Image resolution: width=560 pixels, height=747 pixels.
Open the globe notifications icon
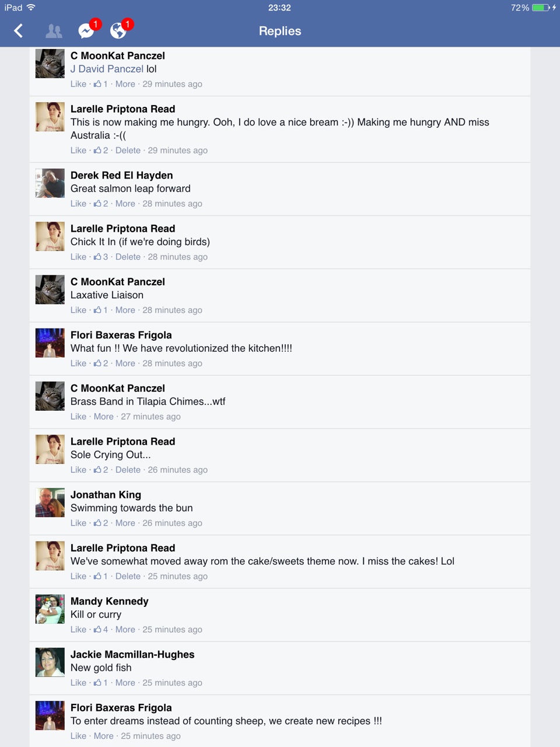click(118, 30)
